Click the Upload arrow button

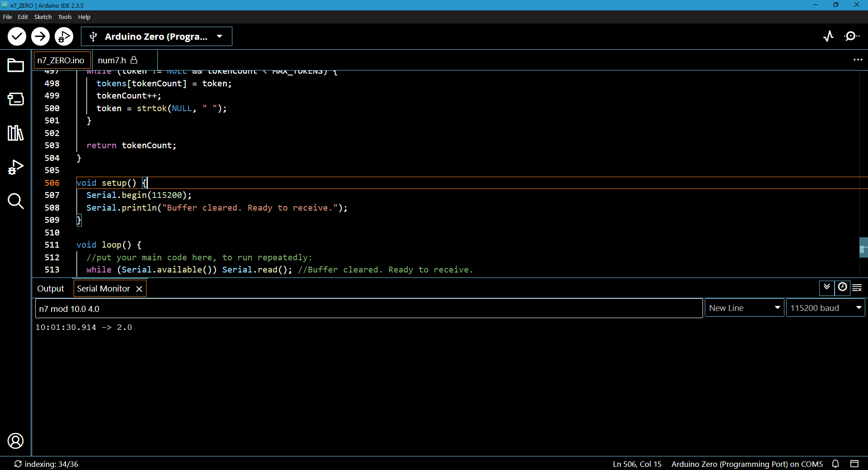pyautogui.click(x=40, y=37)
